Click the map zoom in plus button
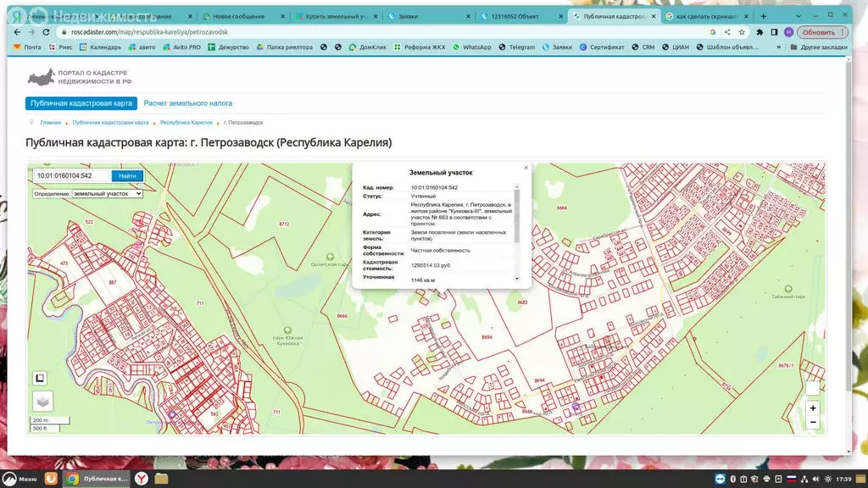This screenshot has width=868, height=488. (x=813, y=408)
